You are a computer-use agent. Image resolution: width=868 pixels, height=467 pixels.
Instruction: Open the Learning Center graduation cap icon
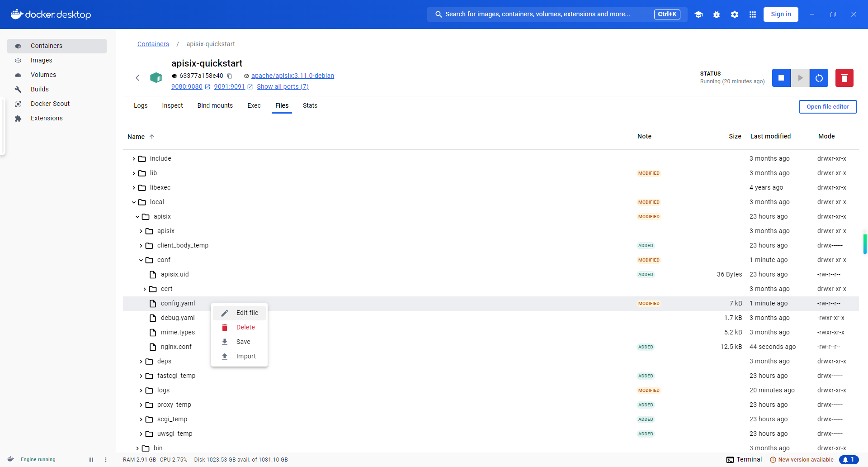tap(698, 14)
